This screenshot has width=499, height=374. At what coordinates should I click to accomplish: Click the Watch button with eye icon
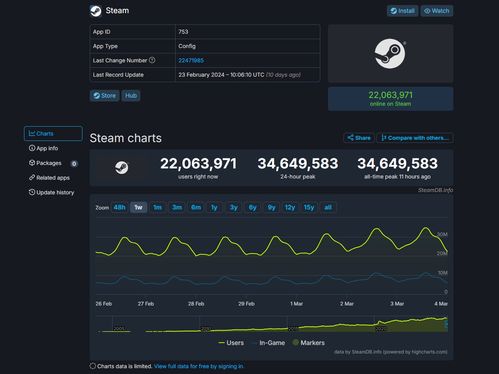[x=437, y=11]
